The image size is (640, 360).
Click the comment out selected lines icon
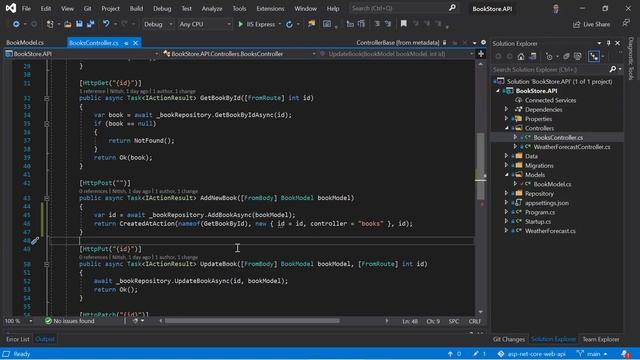click(x=377, y=24)
